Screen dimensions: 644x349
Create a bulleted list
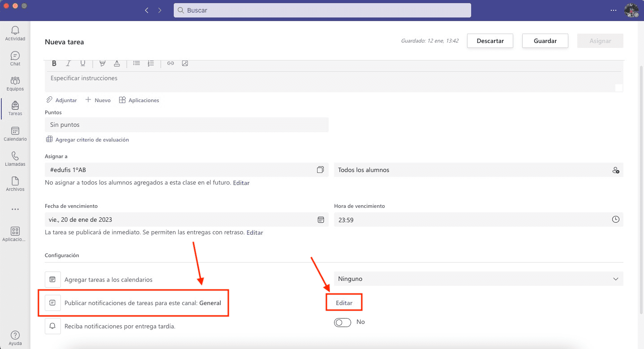[137, 63]
